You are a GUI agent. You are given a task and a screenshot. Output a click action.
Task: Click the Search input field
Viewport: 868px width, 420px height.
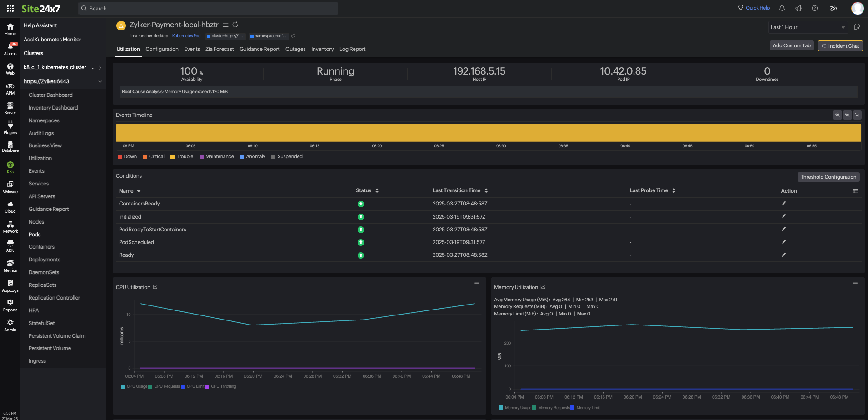coord(208,9)
